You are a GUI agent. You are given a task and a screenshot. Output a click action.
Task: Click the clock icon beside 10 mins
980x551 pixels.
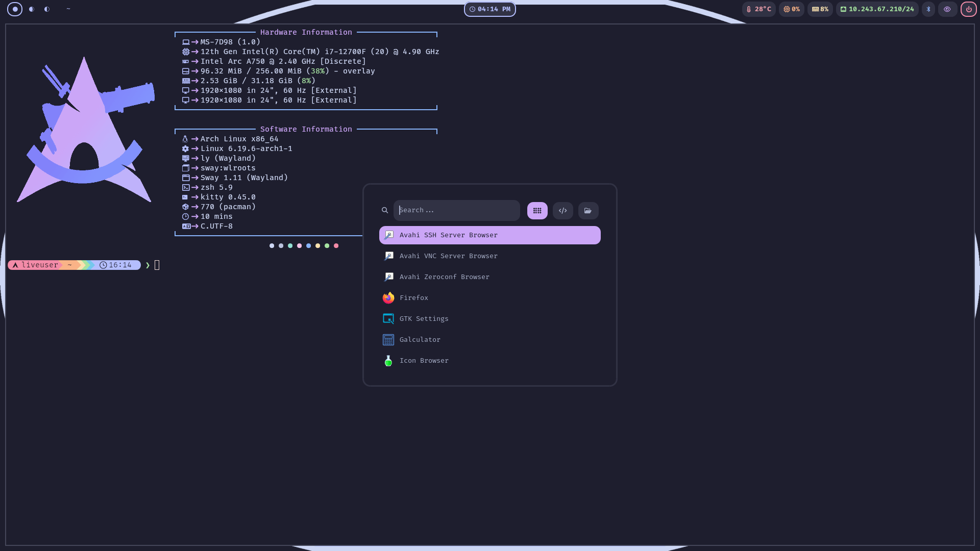[x=186, y=217]
